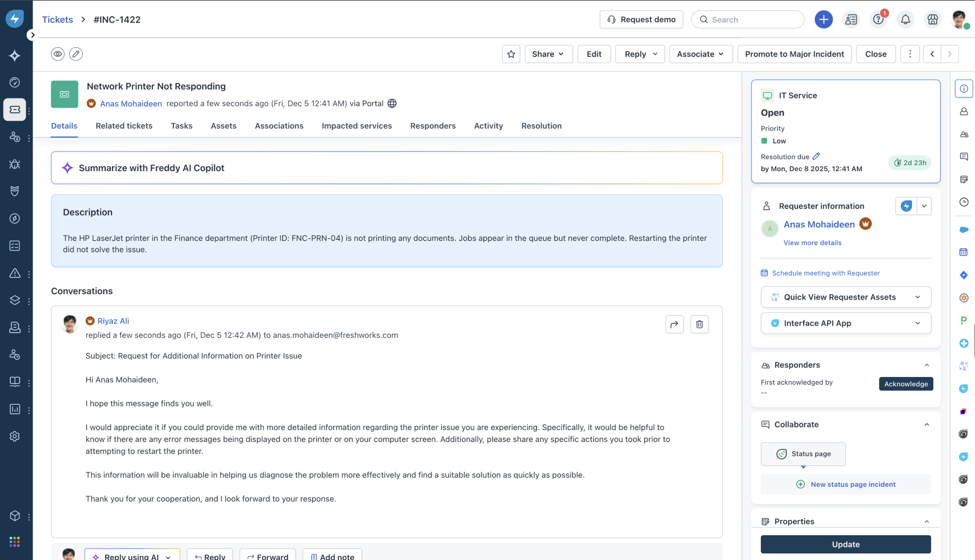Viewport: 975px width, 560px height.
Task: Open Dashboard gauge icon in sidebar
Action: click(x=14, y=83)
